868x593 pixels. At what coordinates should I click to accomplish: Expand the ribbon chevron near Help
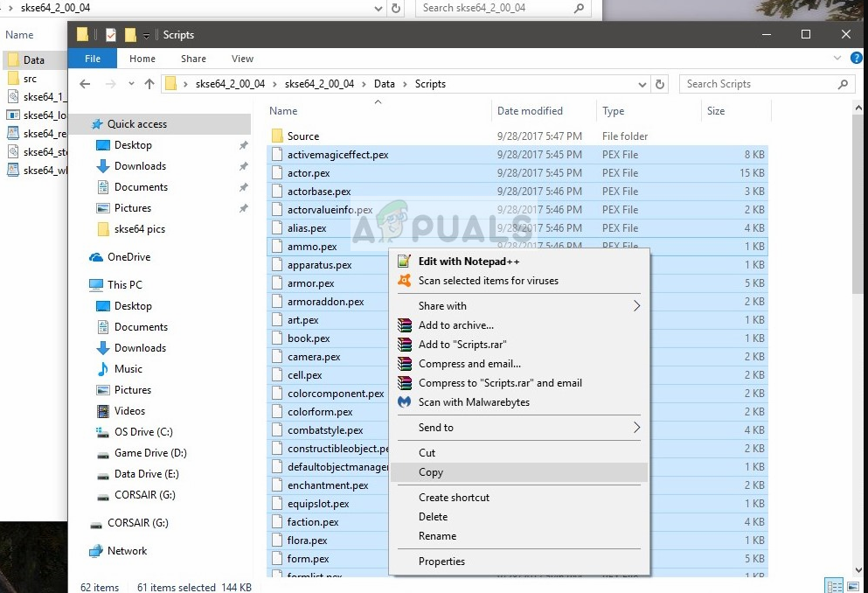[837, 58]
